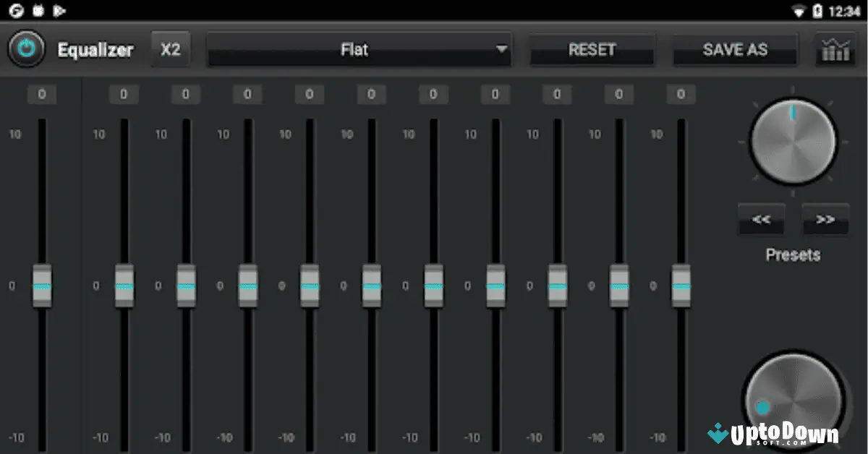Viewport: 868px width, 454px height.
Task: Toggle the X2 range multiplier
Action: click(x=171, y=49)
